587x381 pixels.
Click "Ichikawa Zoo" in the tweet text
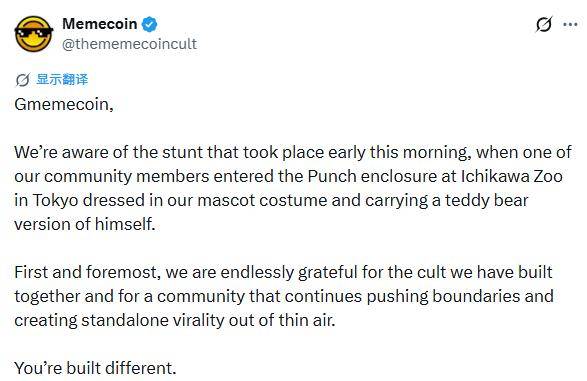511,176
